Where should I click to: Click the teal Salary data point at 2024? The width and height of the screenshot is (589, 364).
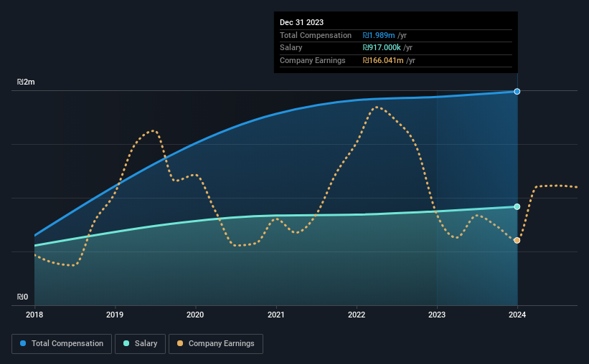click(517, 207)
